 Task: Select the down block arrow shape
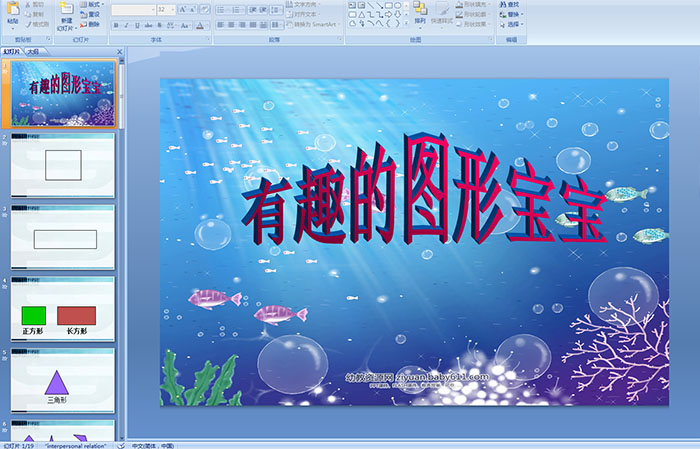[x=397, y=15]
